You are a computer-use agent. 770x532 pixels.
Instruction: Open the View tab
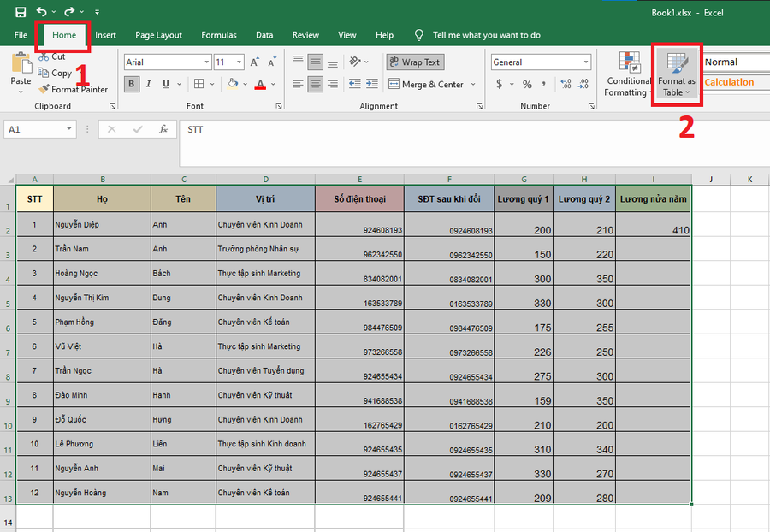347,35
